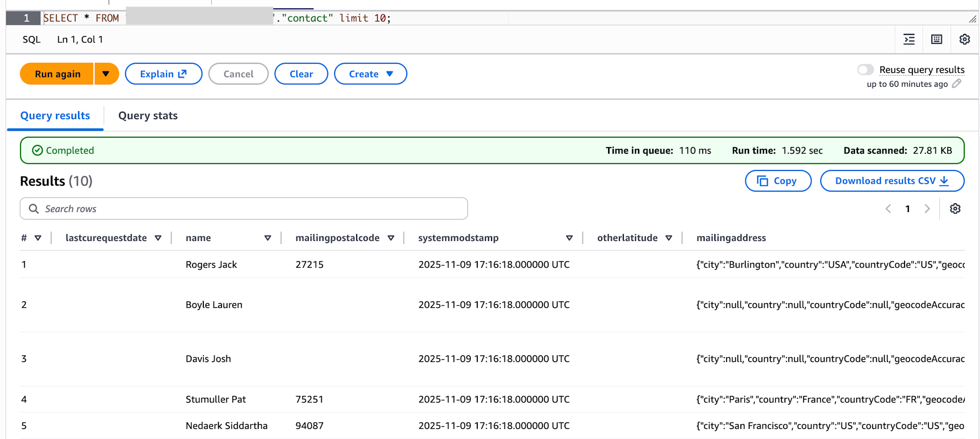Go to next results page arrow
The width and height of the screenshot is (980, 439).
tap(927, 209)
